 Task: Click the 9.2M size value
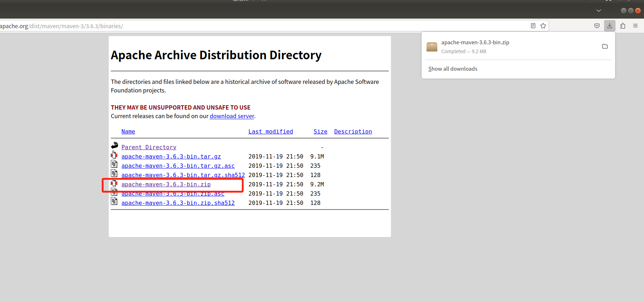(317, 184)
